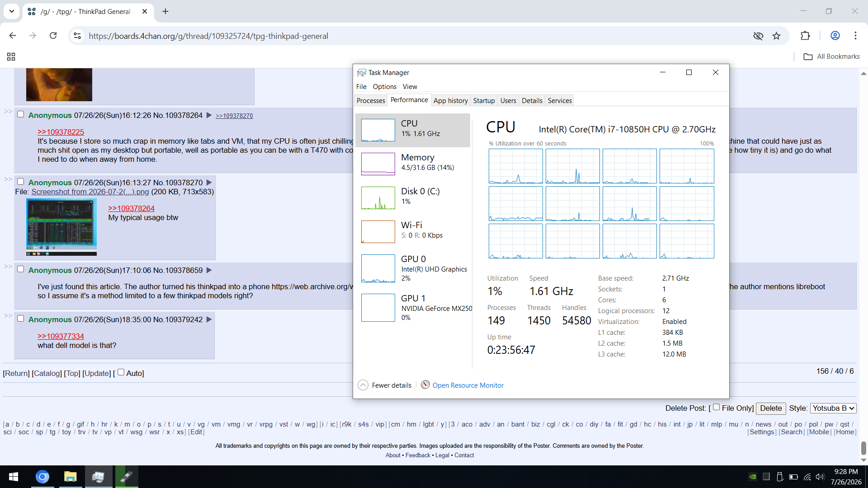This screenshot has height=488, width=868.
Task: Open the Wi-Fi icon in system tray
Action: click(x=807, y=477)
